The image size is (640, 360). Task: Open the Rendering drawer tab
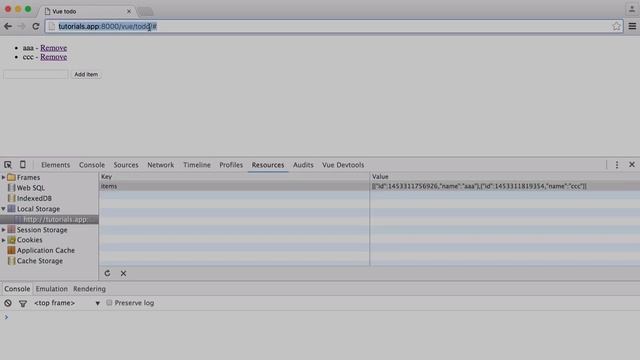tap(89, 289)
